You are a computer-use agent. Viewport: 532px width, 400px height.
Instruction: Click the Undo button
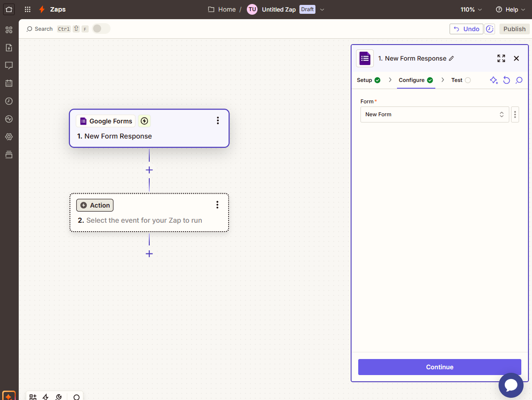pyautogui.click(x=466, y=29)
